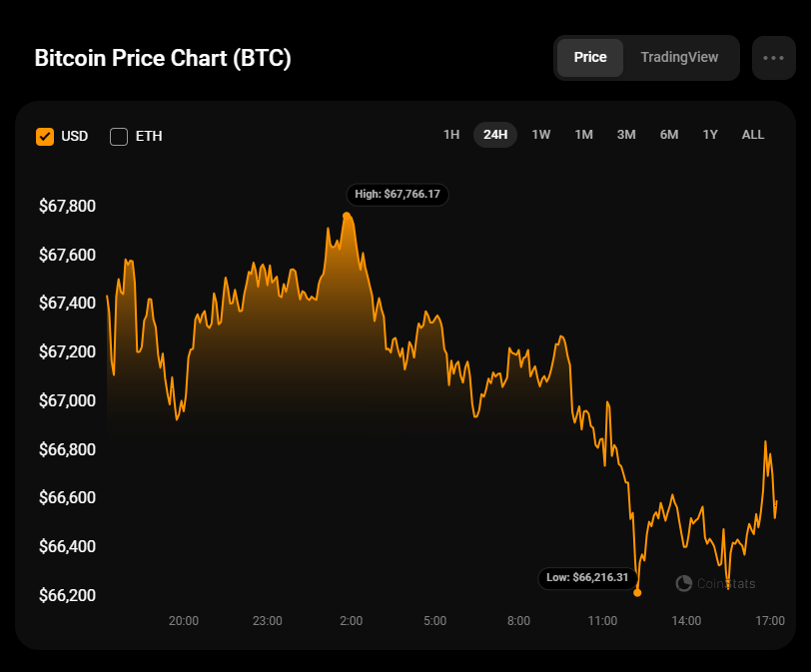Open the three-dot more options menu
This screenshot has height=672, width=811.
click(773, 58)
